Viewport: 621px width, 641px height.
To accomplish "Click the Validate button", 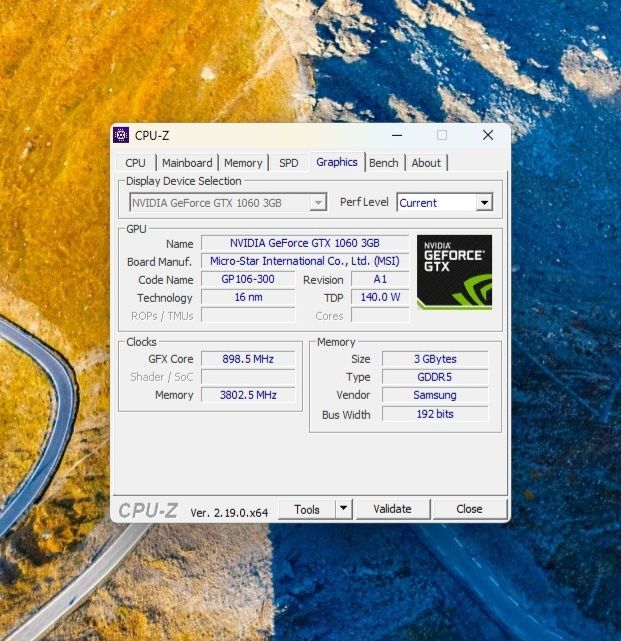I will (x=392, y=509).
